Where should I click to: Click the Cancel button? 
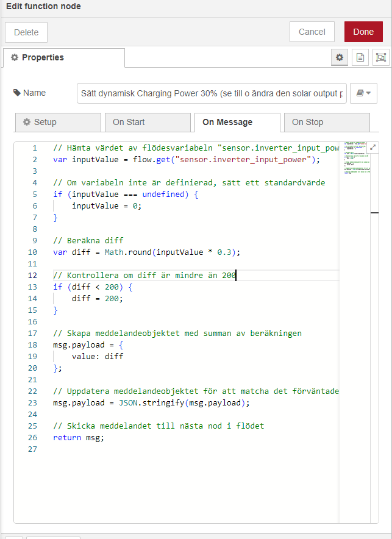pos(312,32)
